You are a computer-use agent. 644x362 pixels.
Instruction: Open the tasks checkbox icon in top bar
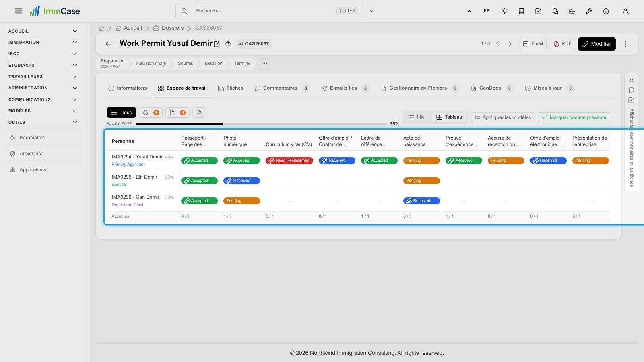point(538,11)
